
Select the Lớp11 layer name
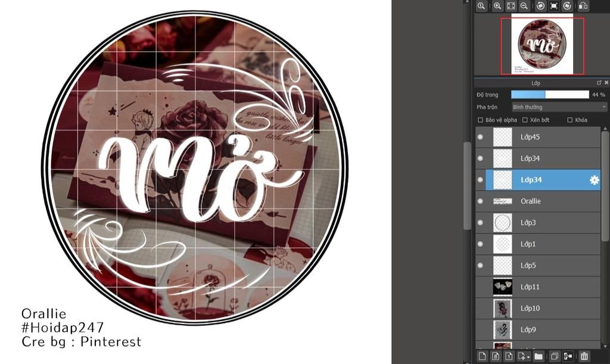click(530, 287)
